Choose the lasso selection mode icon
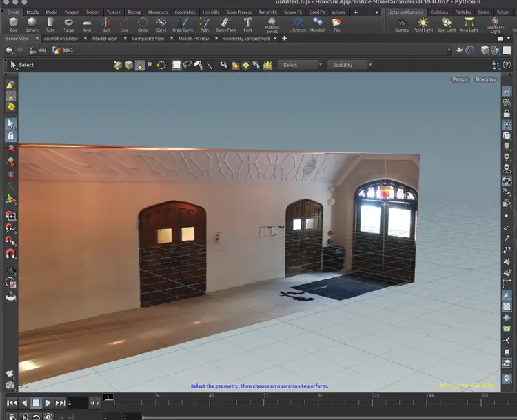This screenshot has height=420, width=517. coord(187,65)
